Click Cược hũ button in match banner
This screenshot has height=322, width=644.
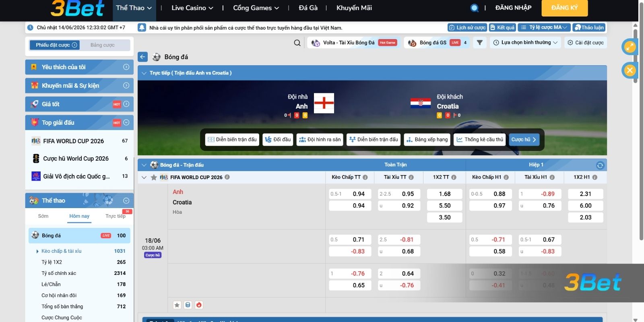click(524, 139)
